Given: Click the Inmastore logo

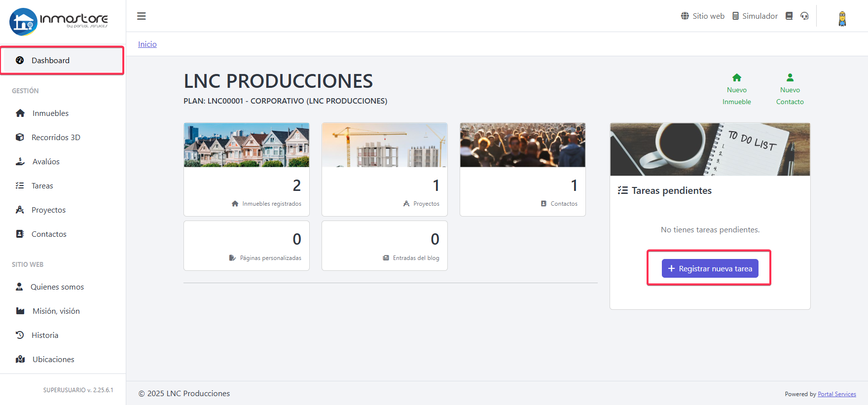Looking at the screenshot, I should coord(59,22).
